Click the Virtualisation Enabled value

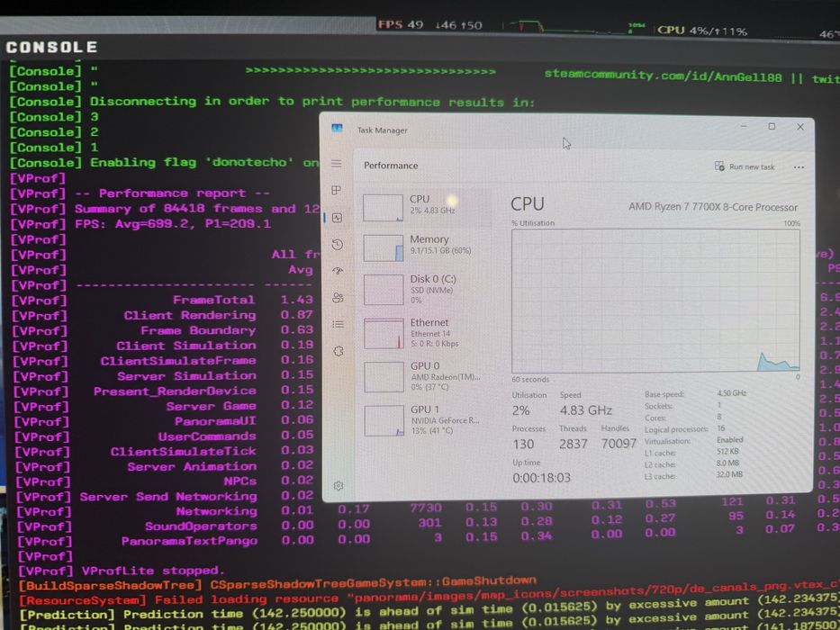click(729, 439)
